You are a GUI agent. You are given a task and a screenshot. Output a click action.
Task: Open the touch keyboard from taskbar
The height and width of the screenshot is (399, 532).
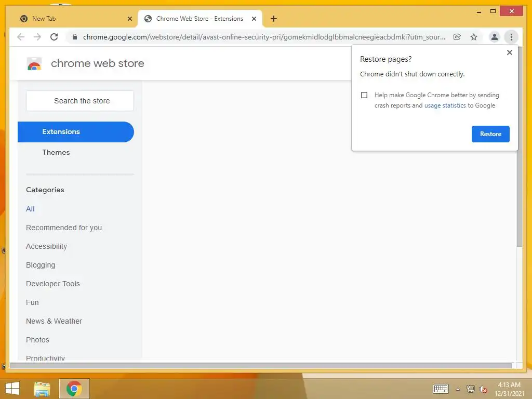(441, 389)
